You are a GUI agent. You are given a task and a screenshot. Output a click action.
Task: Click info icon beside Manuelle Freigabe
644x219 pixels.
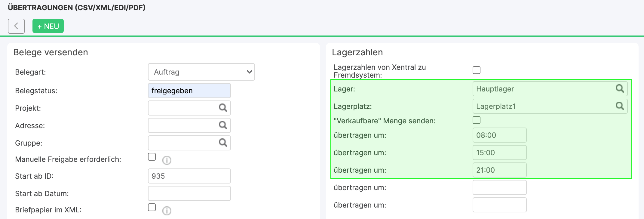167,160
